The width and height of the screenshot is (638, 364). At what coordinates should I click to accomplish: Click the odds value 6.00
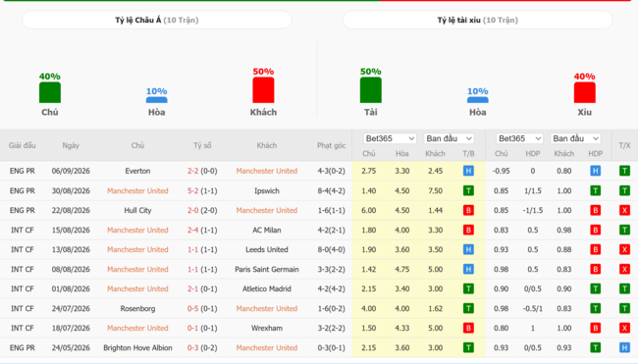click(369, 210)
